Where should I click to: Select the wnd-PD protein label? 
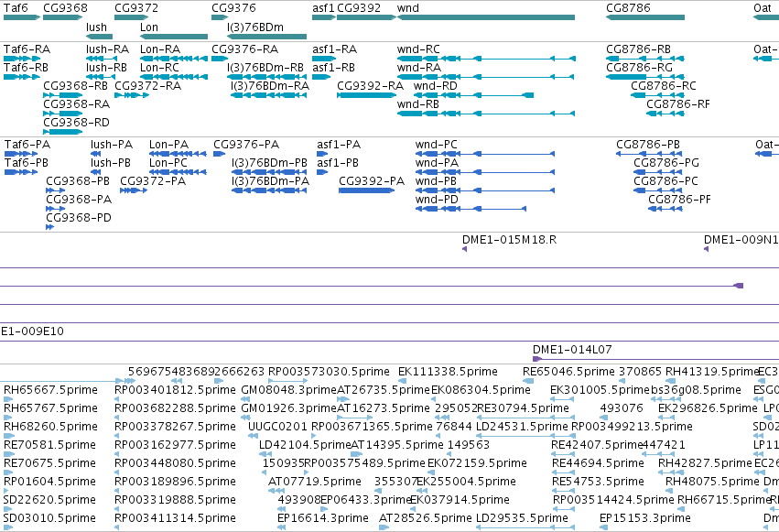(x=437, y=200)
